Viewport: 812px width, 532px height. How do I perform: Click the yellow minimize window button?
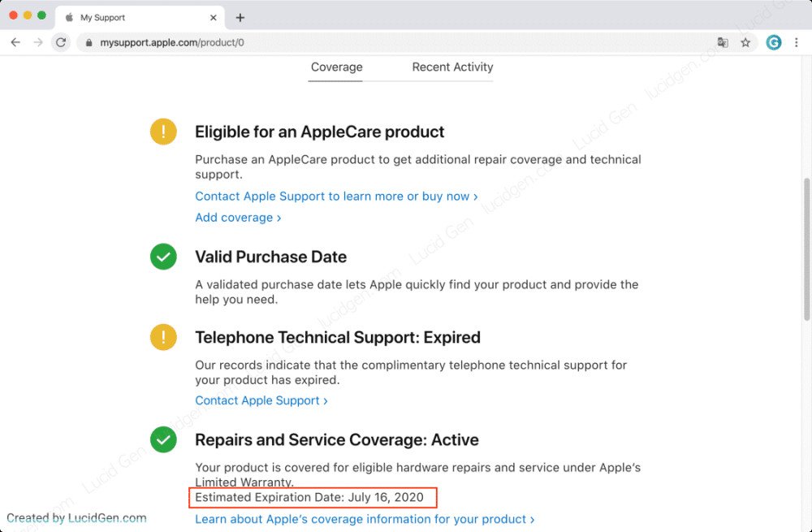click(x=28, y=15)
